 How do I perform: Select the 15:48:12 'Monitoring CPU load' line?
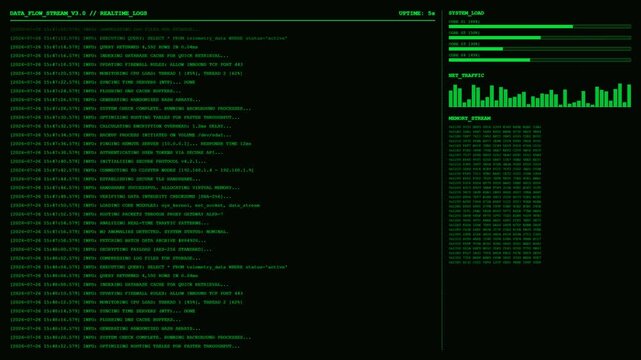[126, 302]
